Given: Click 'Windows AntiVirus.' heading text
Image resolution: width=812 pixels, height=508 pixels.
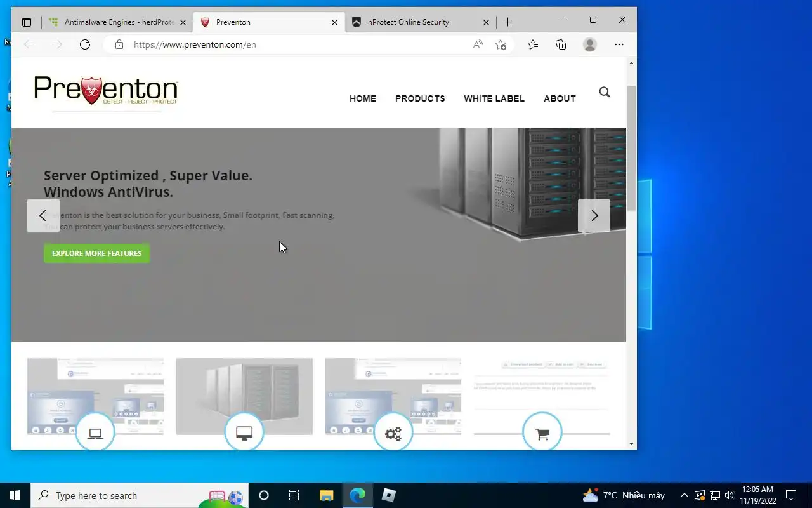Looking at the screenshot, I should [108, 192].
